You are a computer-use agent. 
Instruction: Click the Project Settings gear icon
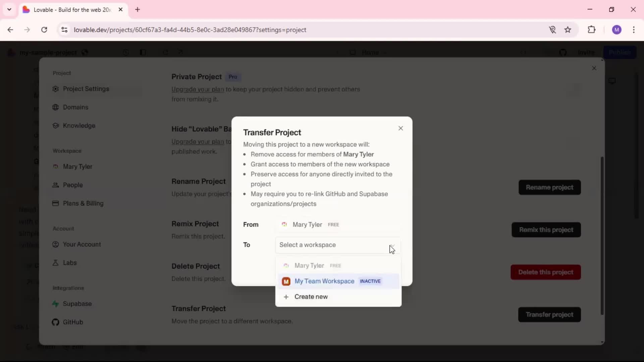tap(55, 89)
